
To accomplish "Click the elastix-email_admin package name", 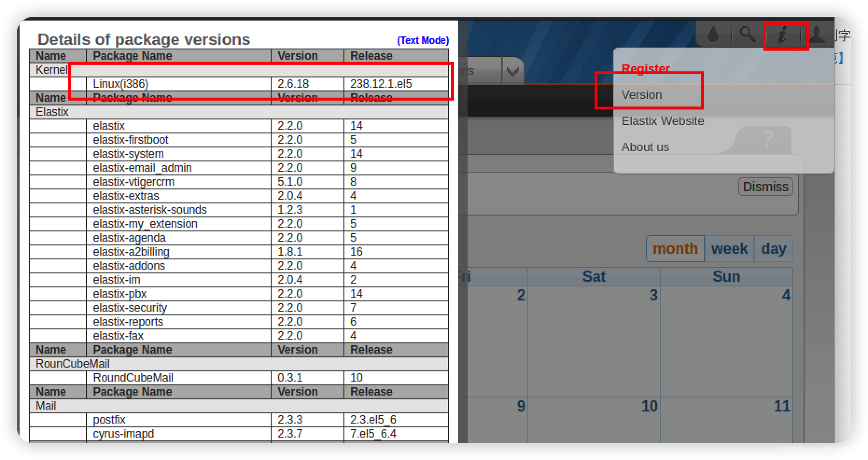I will [142, 168].
